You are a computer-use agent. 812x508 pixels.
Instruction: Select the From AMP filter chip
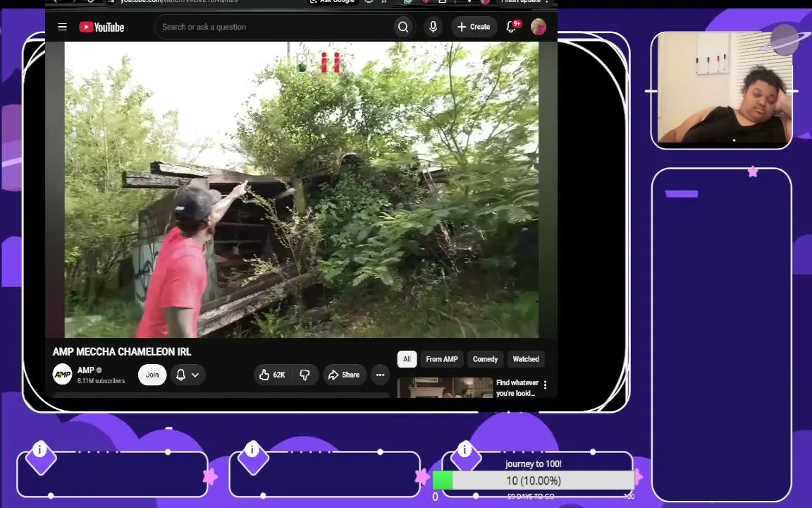(442, 359)
